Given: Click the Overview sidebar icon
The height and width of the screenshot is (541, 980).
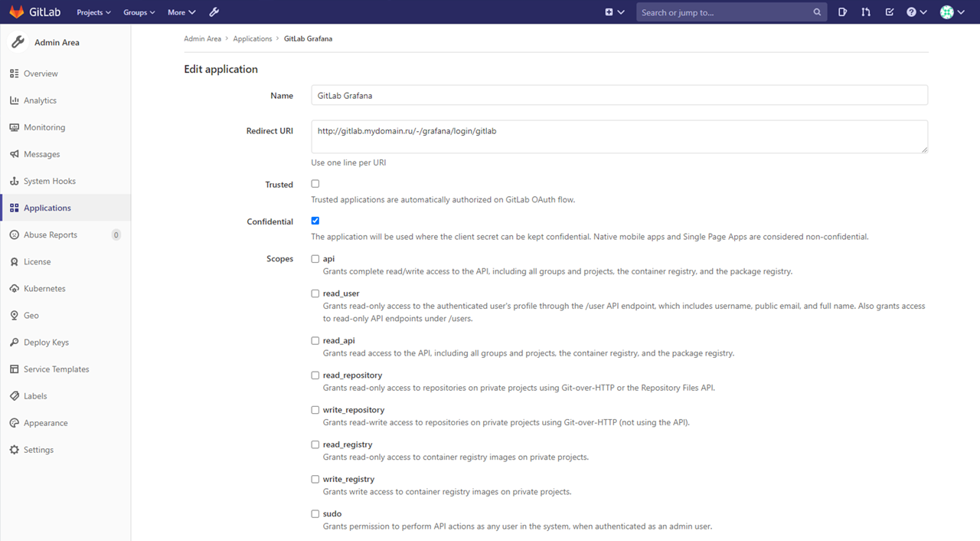Looking at the screenshot, I should tap(15, 74).
